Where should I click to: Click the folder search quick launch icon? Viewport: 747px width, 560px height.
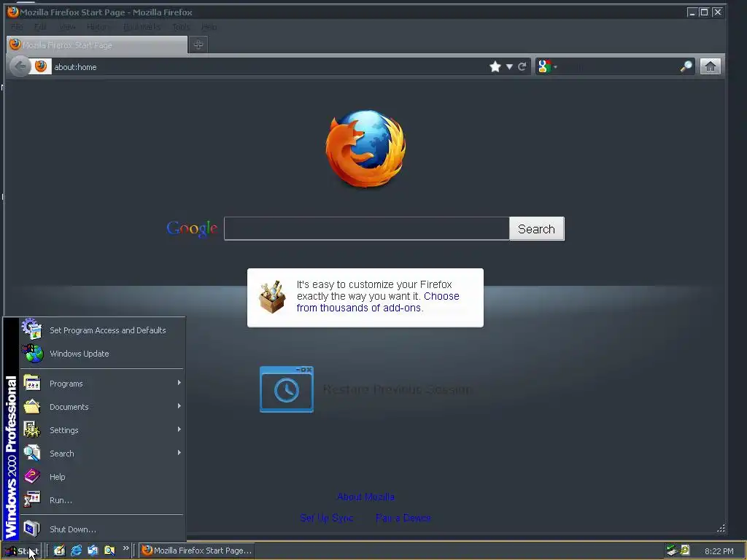[x=109, y=551]
